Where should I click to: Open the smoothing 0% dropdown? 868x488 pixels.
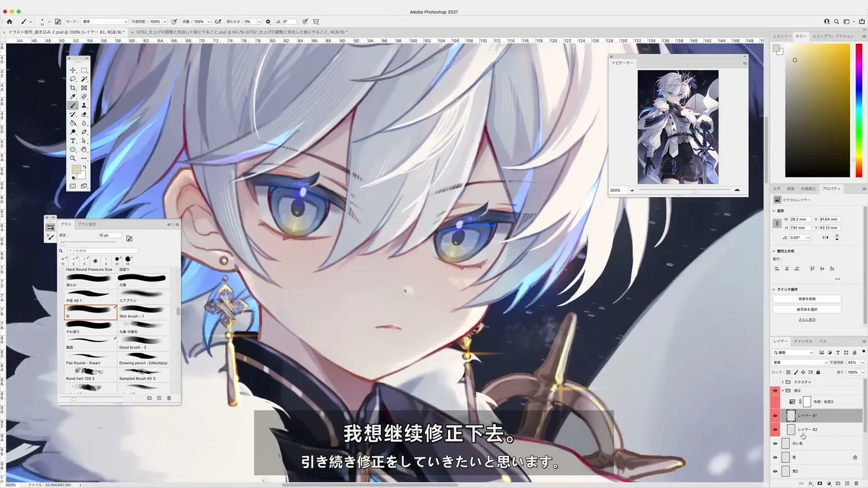(x=259, y=22)
